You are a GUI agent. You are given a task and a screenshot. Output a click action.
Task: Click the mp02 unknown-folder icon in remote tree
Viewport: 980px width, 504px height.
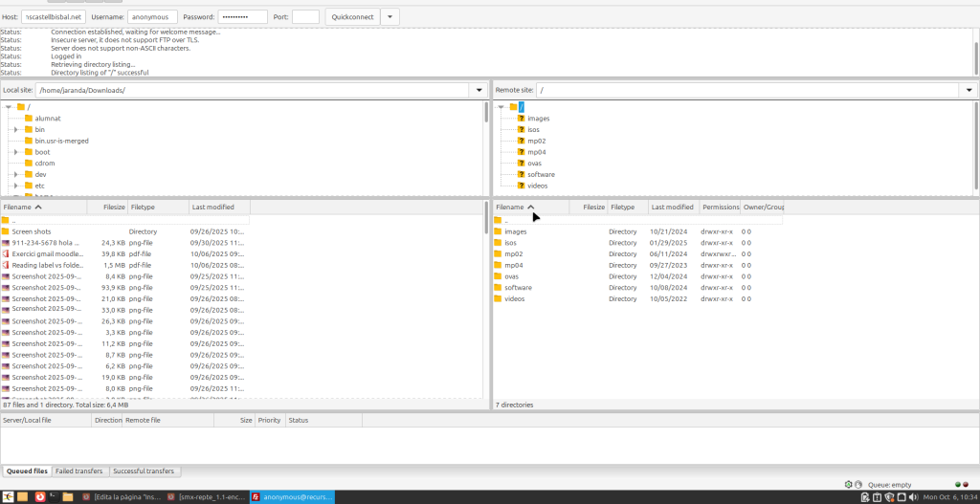[x=521, y=141]
